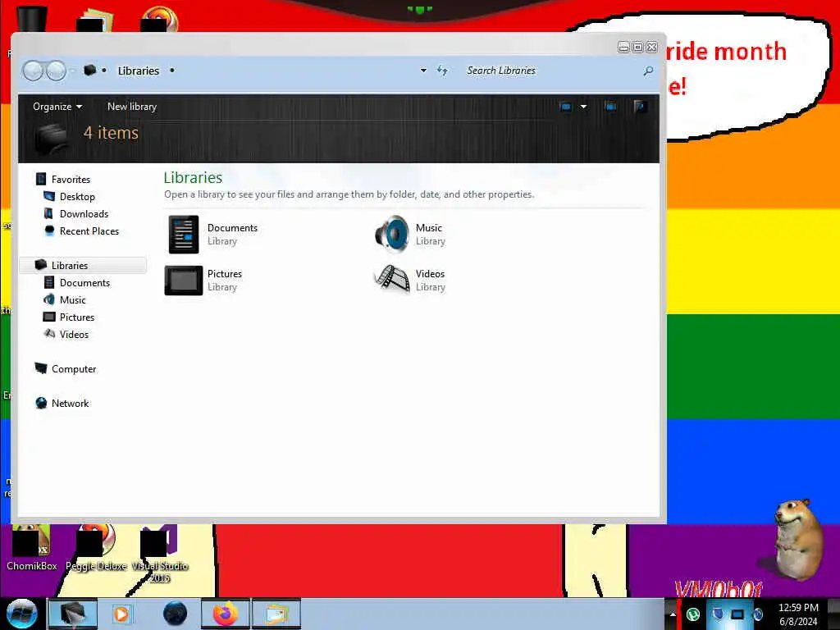This screenshot has height=630, width=840.
Task: Maximize the Libraries window
Action: pyautogui.click(x=637, y=47)
